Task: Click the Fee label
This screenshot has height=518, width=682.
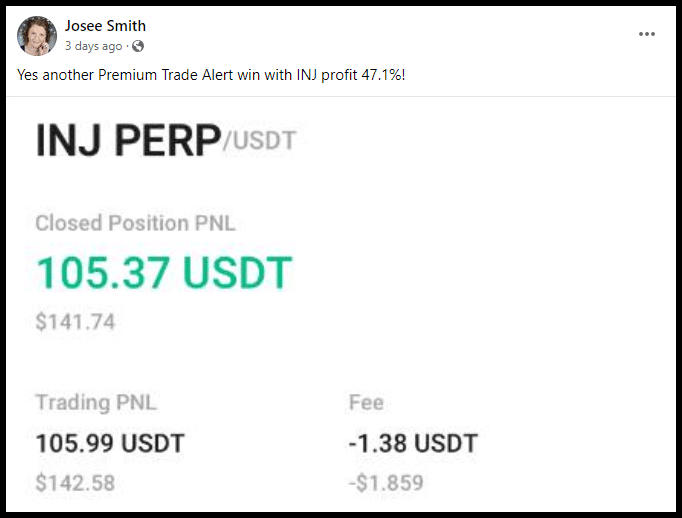Action: point(365,403)
